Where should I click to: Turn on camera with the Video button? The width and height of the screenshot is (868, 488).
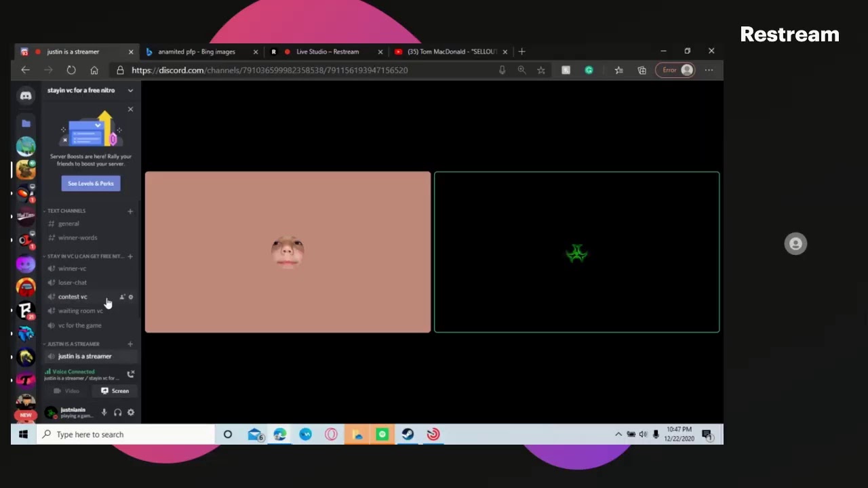(67, 391)
